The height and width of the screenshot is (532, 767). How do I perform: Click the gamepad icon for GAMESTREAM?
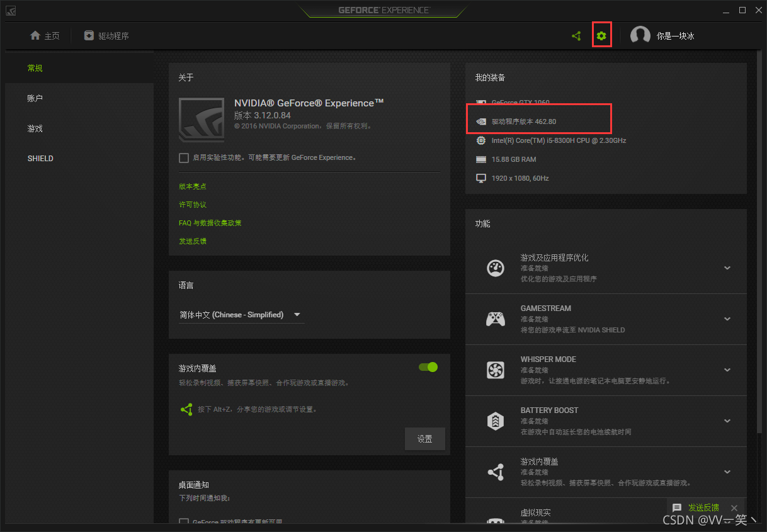click(496, 319)
